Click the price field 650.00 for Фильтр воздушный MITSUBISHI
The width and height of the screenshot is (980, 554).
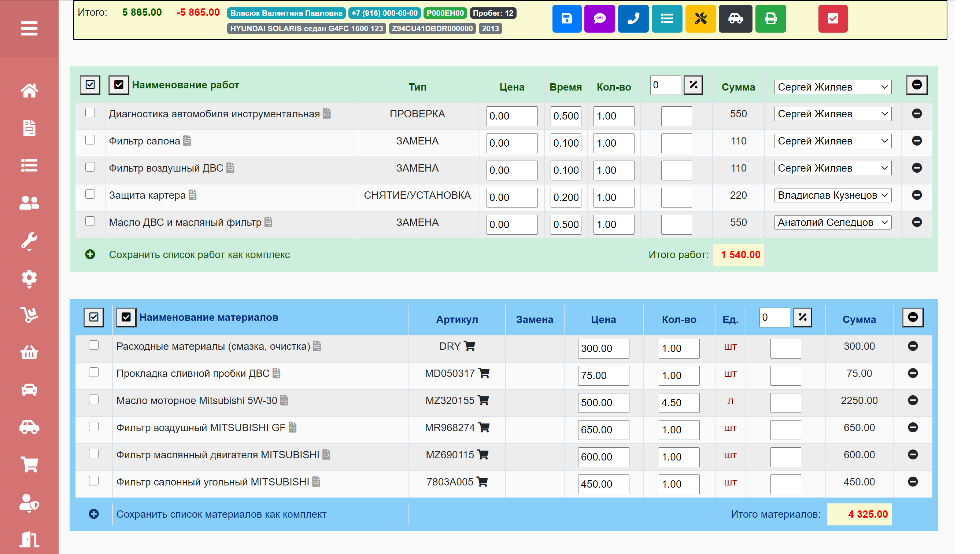tap(603, 429)
